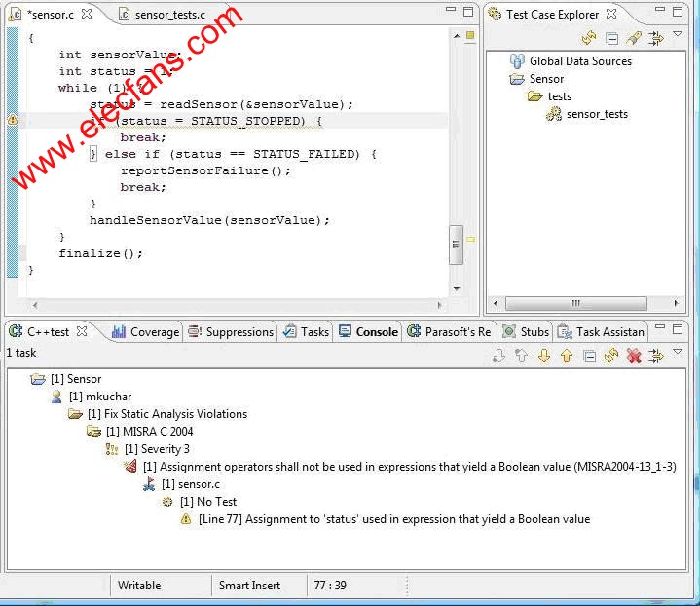Open C++test view menu dropdown triangle
The image size is (700, 606).
tap(678, 353)
